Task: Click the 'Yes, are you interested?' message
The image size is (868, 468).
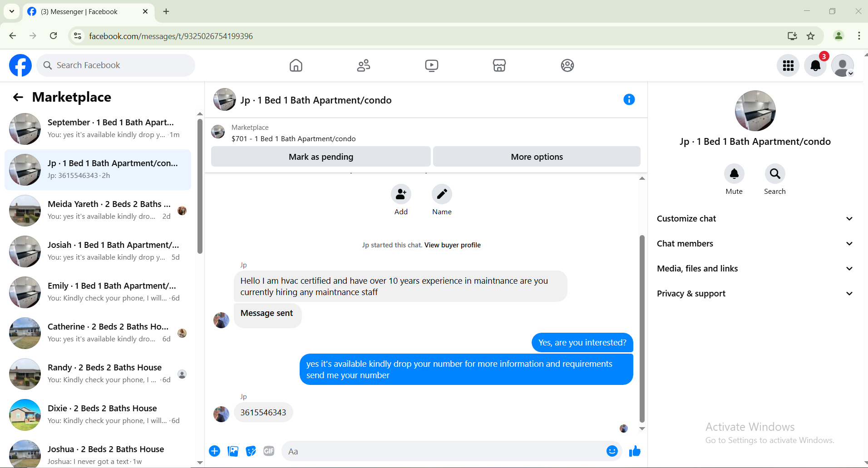Action: (x=582, y=343)
